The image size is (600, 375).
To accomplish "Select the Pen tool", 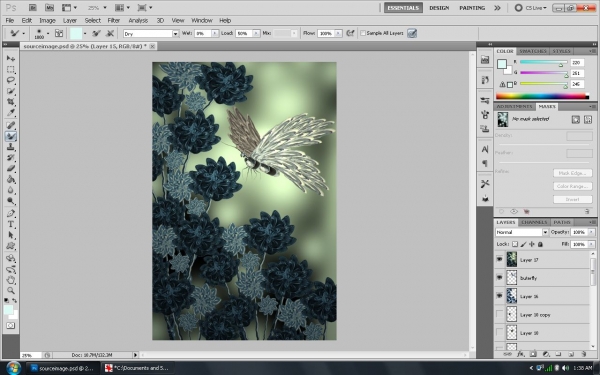I will click(x=11, y=214).
